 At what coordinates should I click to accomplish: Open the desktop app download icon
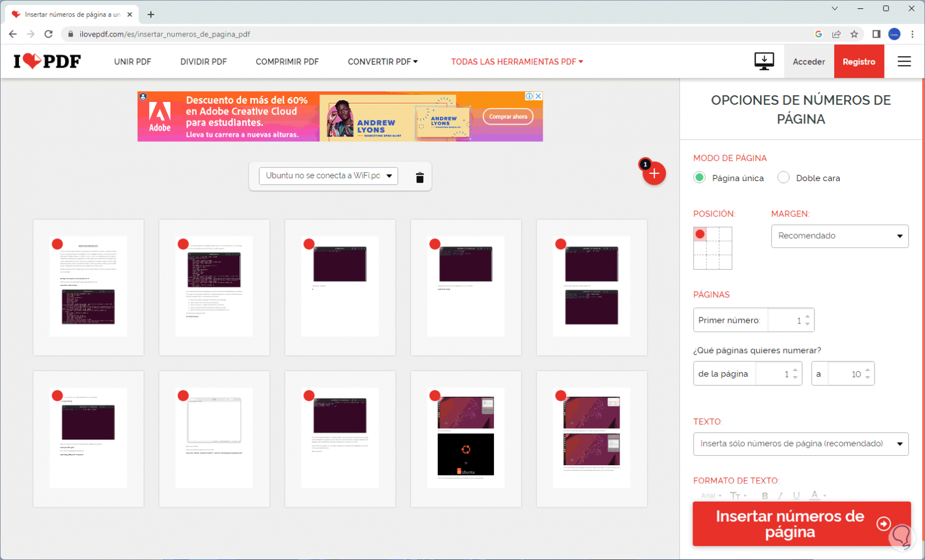(x=764, y=61)
